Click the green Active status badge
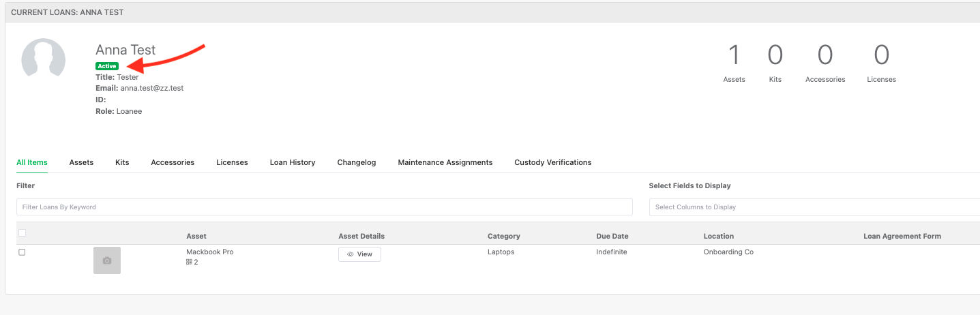Image resolution: width=980 pixels, height=315 pixels. (x=107, y=66)
